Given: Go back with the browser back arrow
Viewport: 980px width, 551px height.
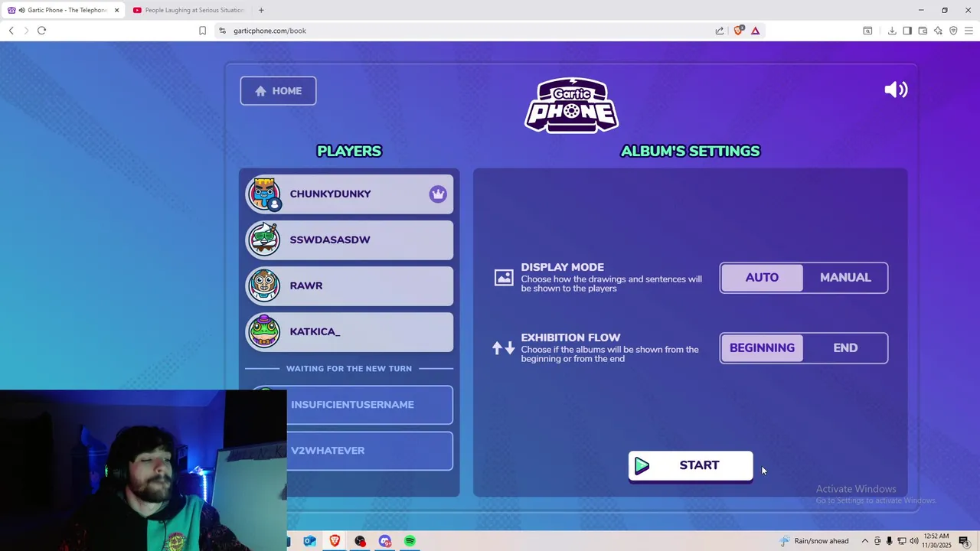Looking at the screenshot, I should coord(11,31).
